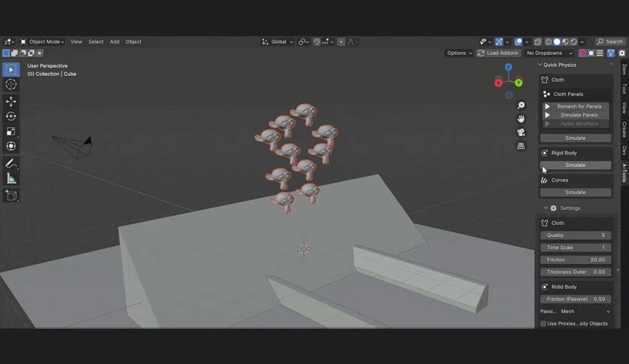Viewport: 629px width, 364px height.
Task: Click the pan view hand icon
Action: pyautogui.click(x=521, y=119)
